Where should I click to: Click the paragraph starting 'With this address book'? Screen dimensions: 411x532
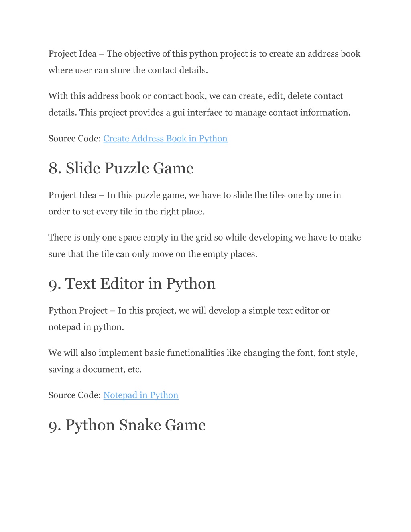195,96
